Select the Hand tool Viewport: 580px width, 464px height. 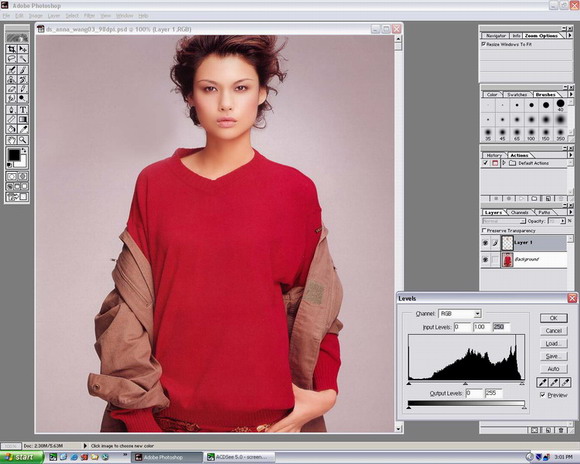click(11, 140)
